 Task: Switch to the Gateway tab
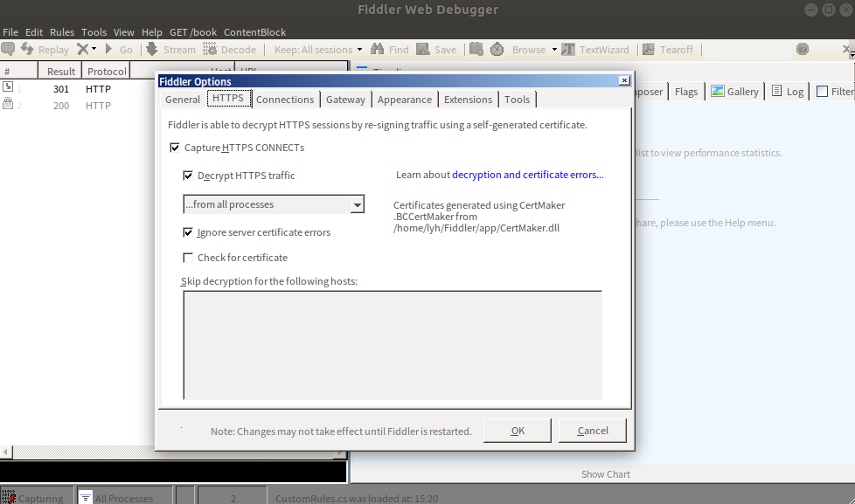345,100
